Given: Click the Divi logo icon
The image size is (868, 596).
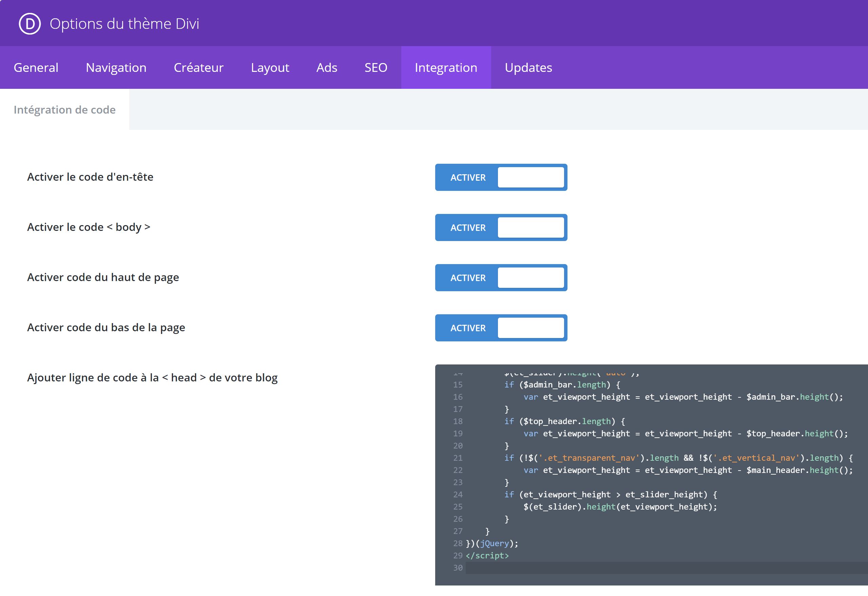Looking at the screenshot, I should click(30, 23).
